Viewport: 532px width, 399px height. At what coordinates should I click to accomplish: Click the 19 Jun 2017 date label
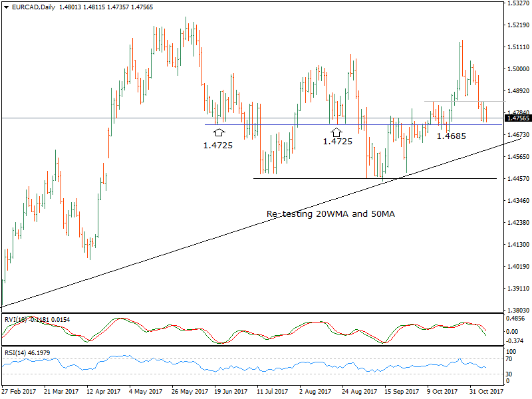pos(231,392)
